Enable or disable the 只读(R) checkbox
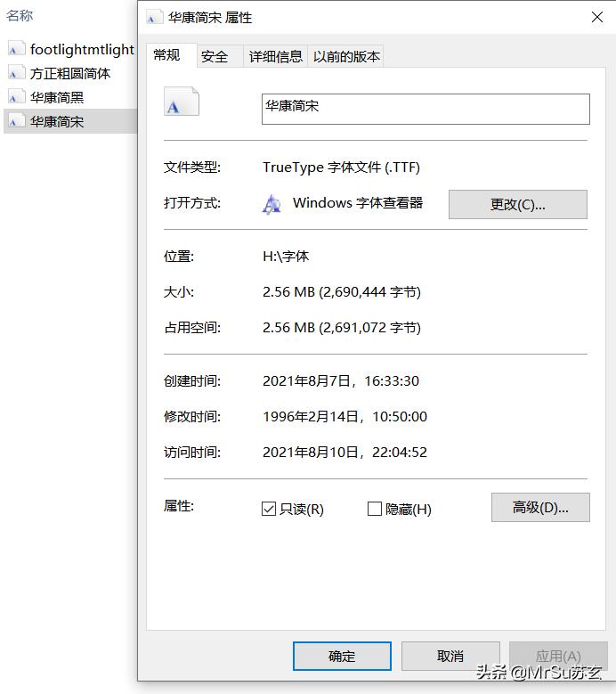The image size is (616, 694). (x=269, y=509)
